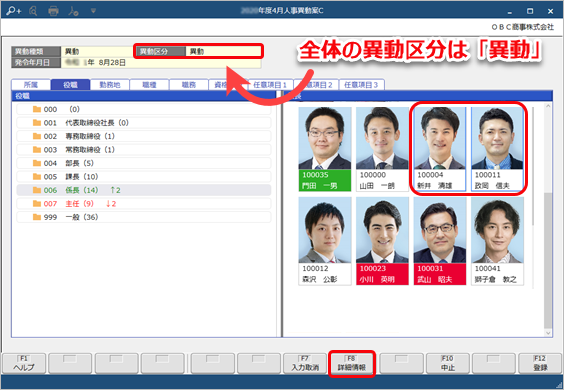Image resolution: width=564 pixels, height=390 pixels.
Task: Click the magnifier-plus search icon in title bar
Action: tap(14, 11)
